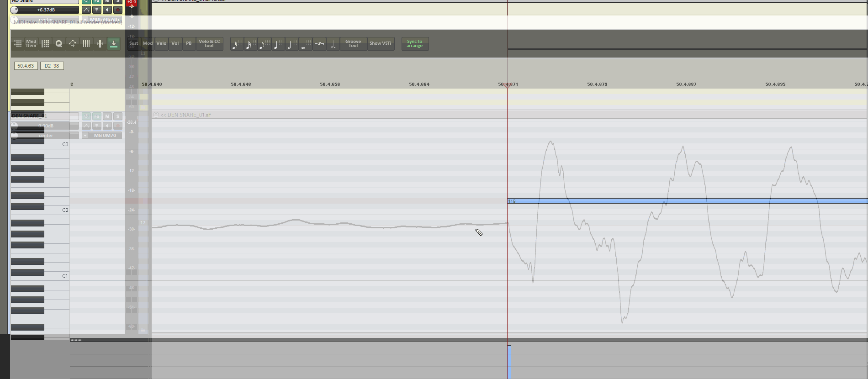Click the humanize arrows icon
868x379 pixels.
point(72,44)
